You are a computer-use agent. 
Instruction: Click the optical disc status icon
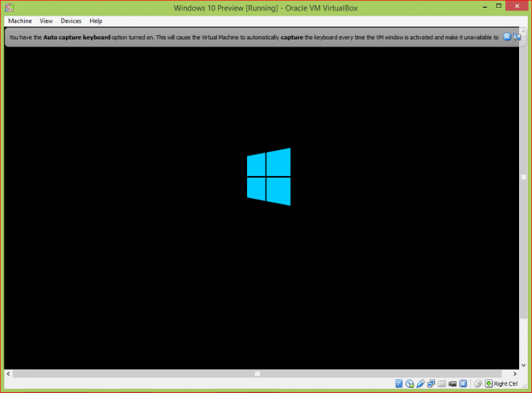[x=409, y=384]
